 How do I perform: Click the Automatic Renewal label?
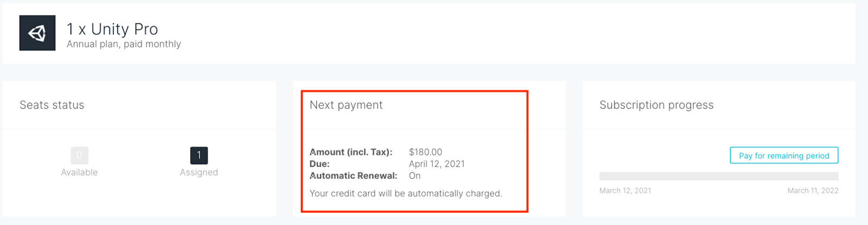coord(353,176)
